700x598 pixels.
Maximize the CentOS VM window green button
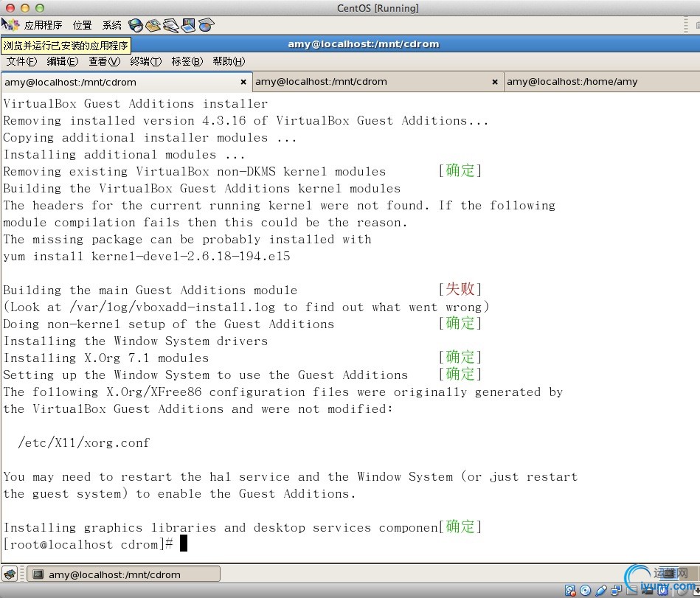tap(40, 8)
